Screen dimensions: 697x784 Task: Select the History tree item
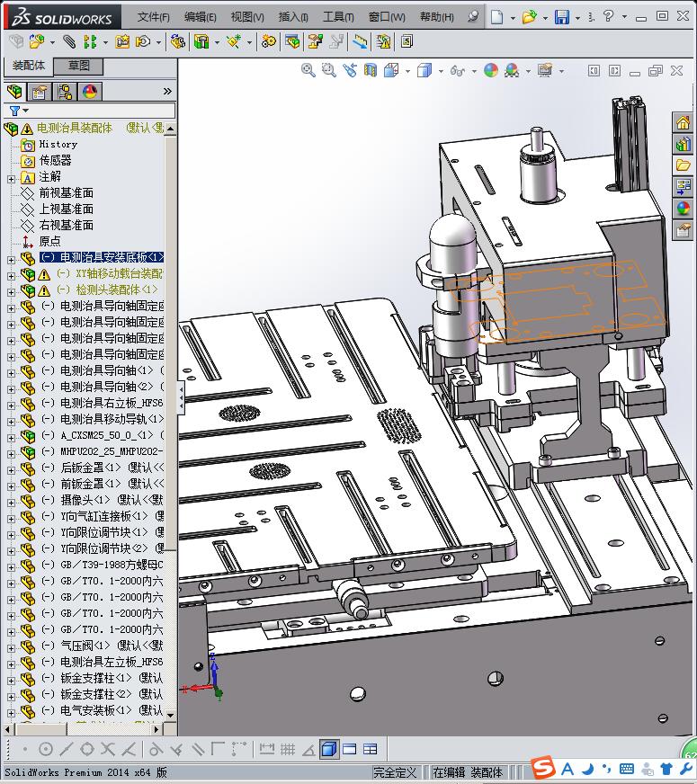[x=58, y=144]
